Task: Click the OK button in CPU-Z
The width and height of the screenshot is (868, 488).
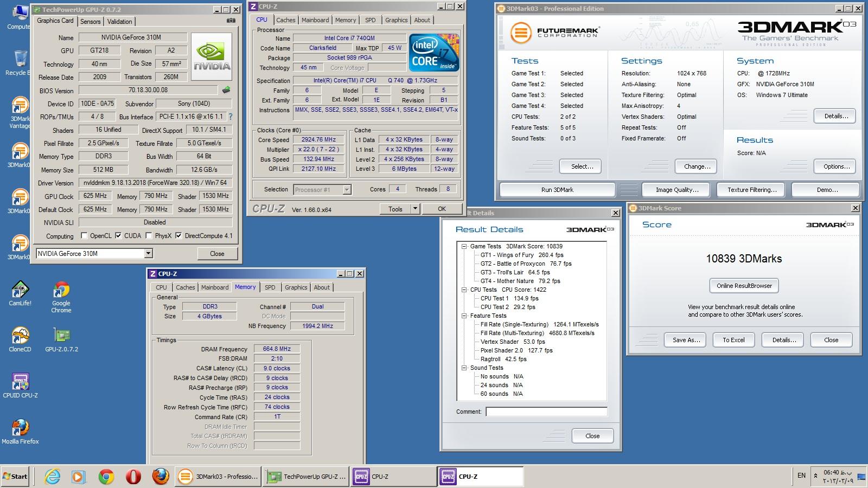Action: [x=442, y=209]
